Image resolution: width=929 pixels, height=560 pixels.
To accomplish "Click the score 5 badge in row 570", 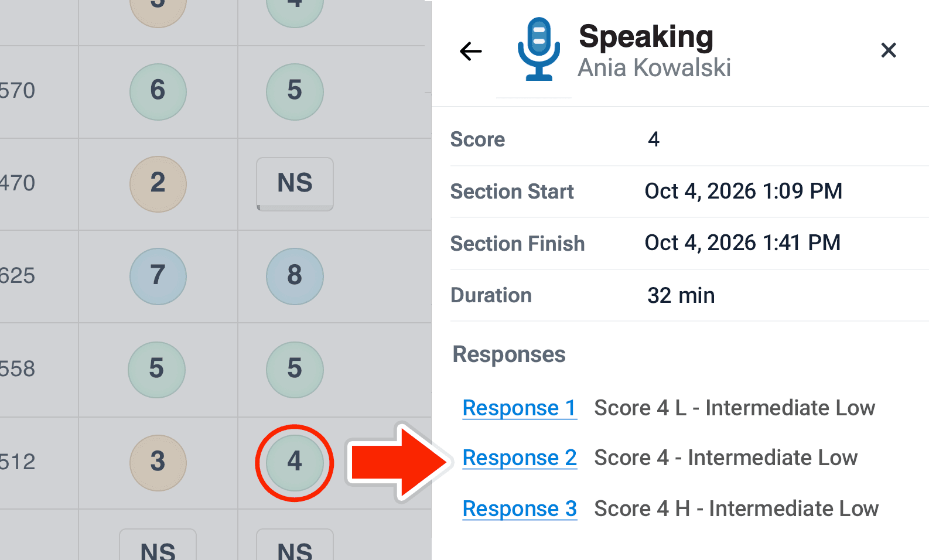I will pyautogui.click(x=295, y=91).
